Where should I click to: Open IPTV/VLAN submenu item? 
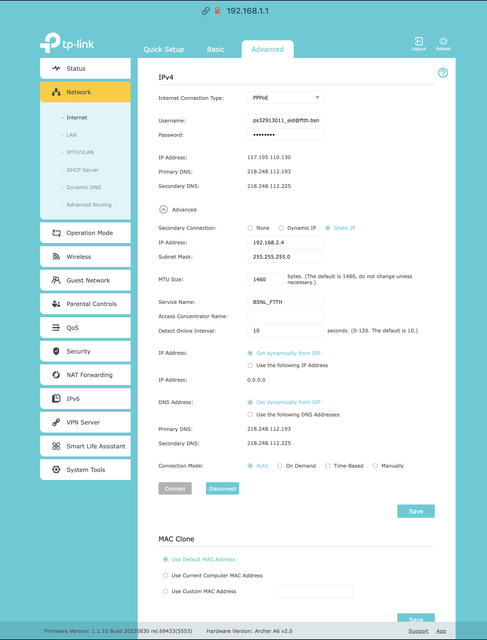pyautogui.click(x=80, y=152)
